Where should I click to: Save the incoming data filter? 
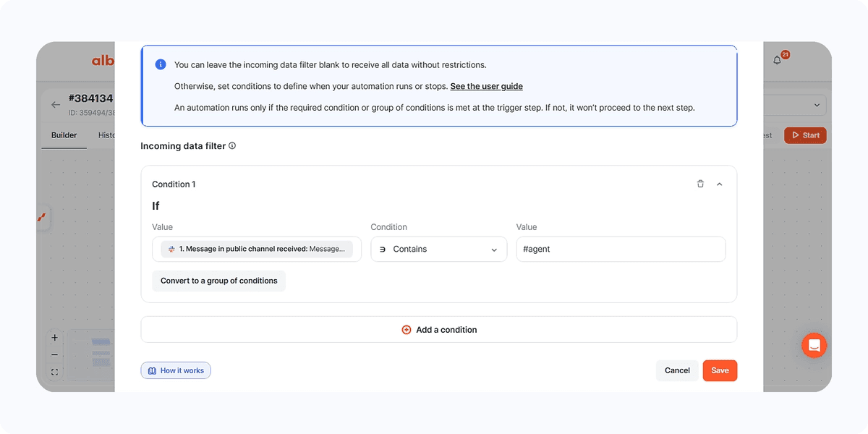click(720, 370)
